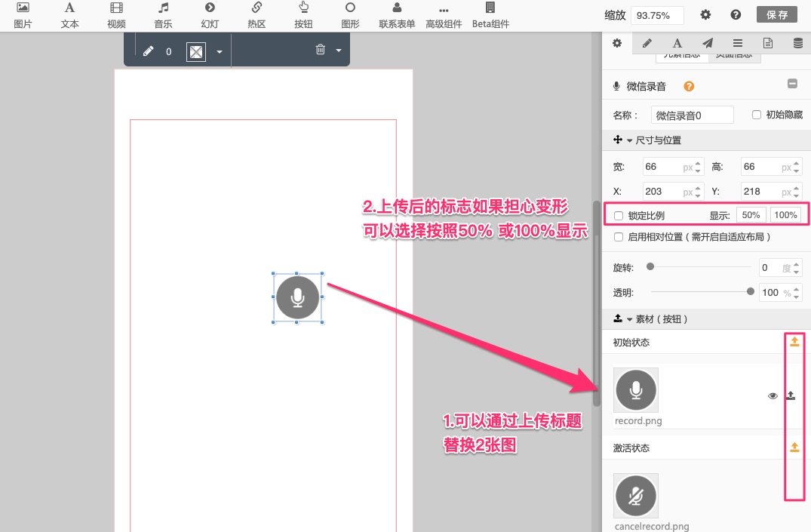Viewport: 811px width, 532px height.
Task: Click the trash delete icon in floating toolbar
Action: [321, 50]
